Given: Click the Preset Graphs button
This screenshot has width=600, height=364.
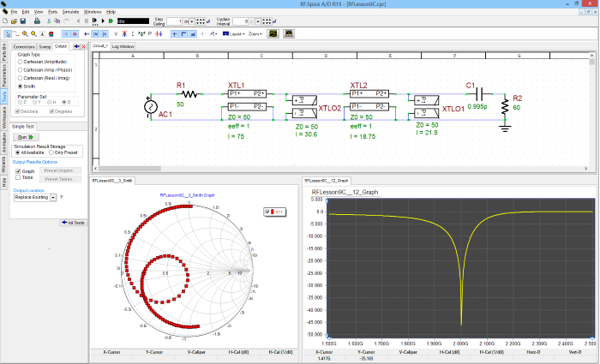Looking at the screenshot, I should click(61, 170).
